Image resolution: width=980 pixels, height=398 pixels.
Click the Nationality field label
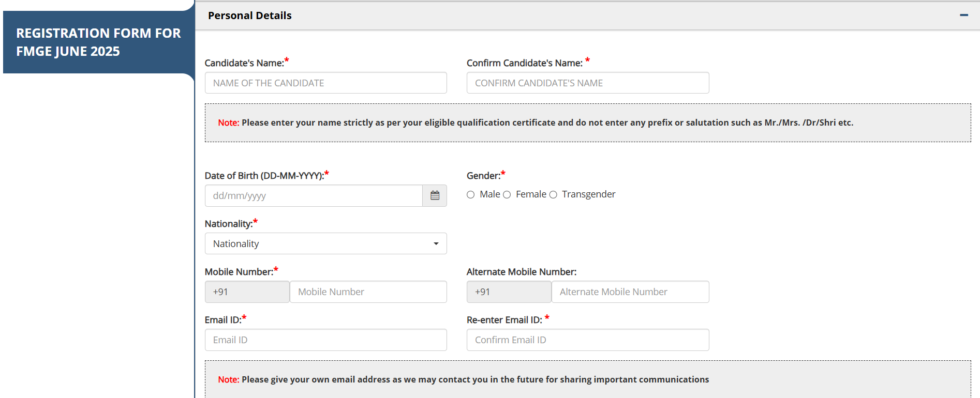(x=229, y=224)
